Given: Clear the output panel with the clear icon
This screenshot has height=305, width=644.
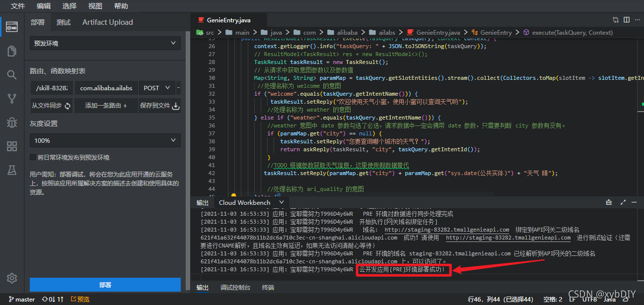Looking at the screenshot, I should point(609,202).
